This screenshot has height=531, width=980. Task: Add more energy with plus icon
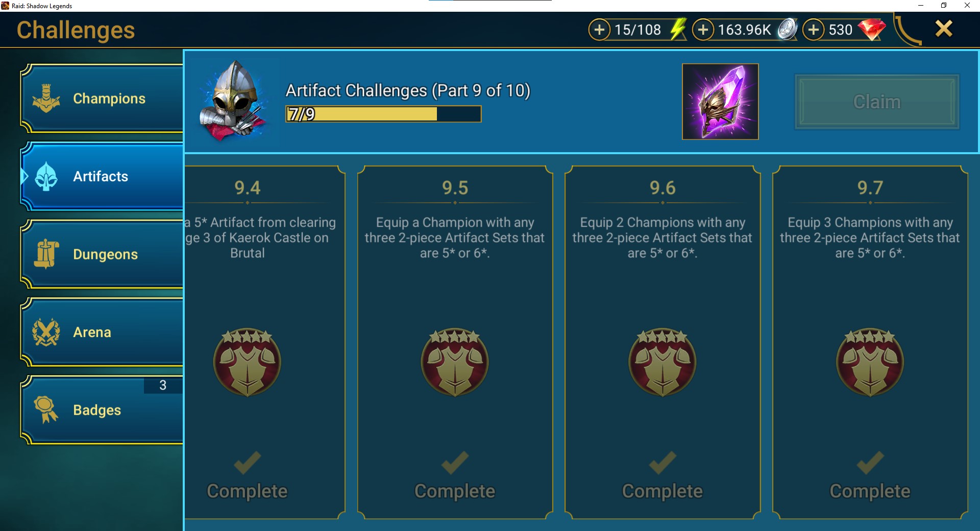pos(599,30)
